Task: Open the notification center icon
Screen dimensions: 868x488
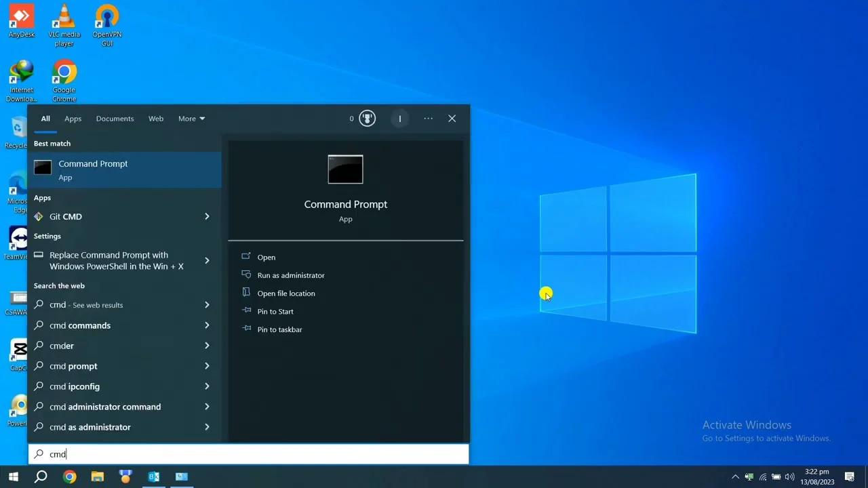Action: tap(849, 476)
